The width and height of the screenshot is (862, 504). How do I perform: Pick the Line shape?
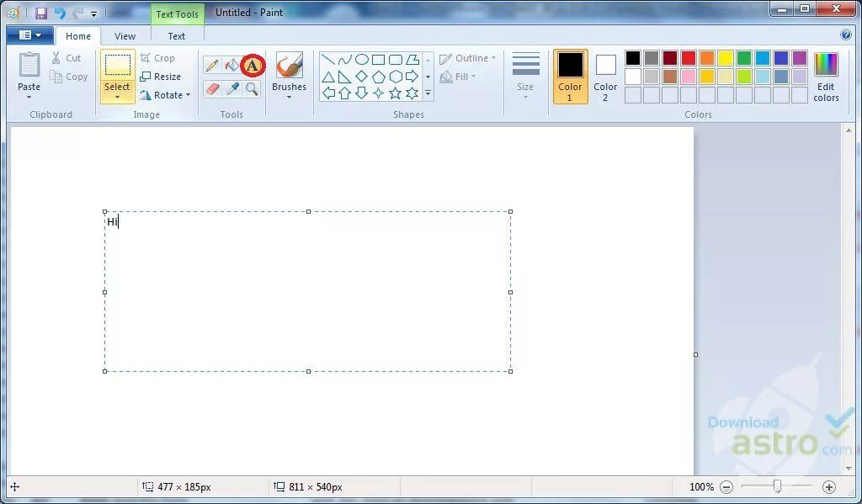pyautogui.click(x=327, y=60)
